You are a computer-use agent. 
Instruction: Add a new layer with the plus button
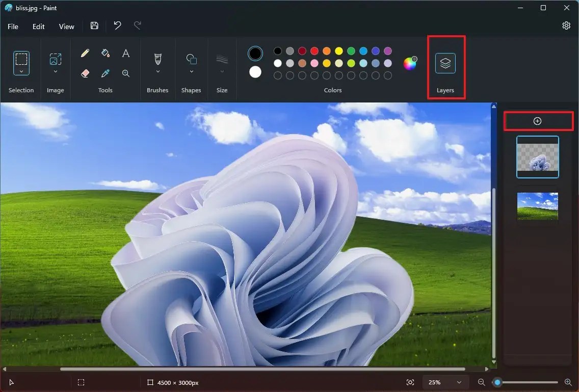tap(538, 121)
